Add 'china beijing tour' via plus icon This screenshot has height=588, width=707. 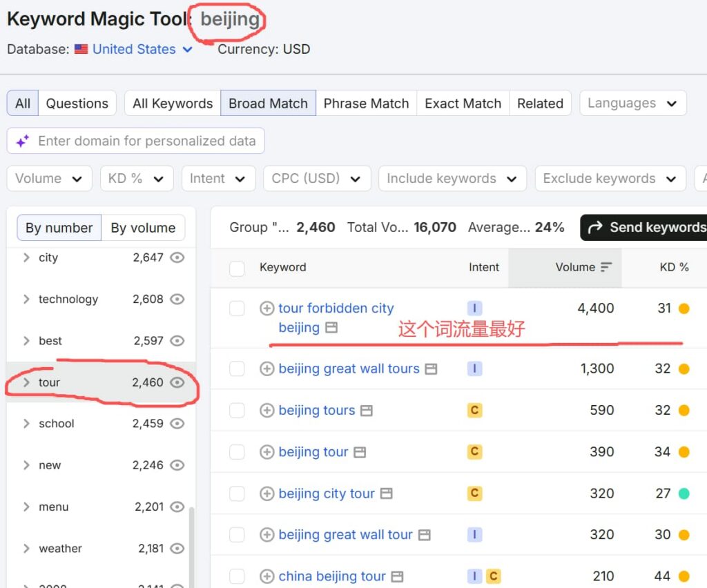[x=267, y=576]
